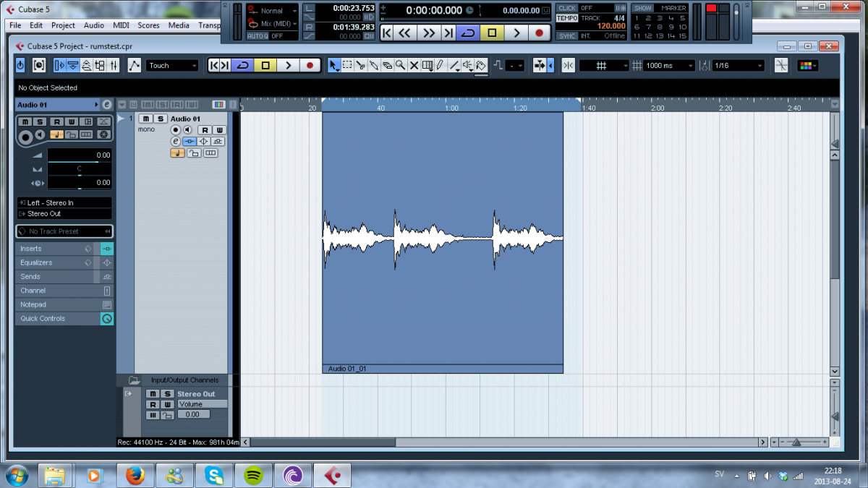Show the Info Line
The image size is (868, 488).
coord(73,65)
